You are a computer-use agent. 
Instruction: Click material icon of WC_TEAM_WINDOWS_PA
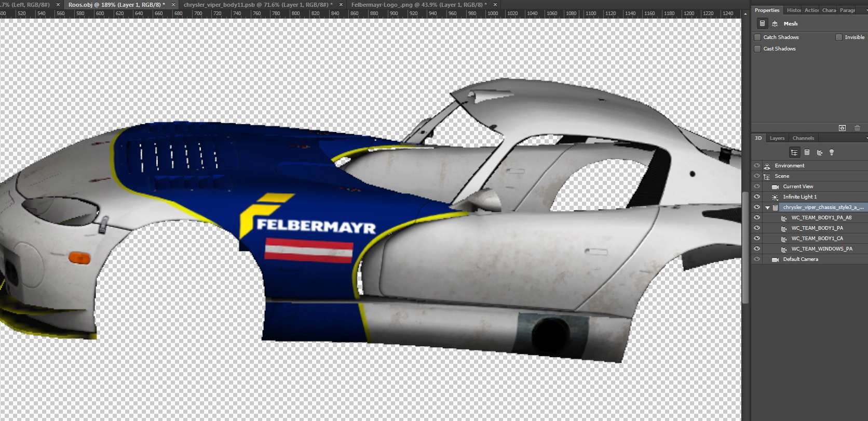(784, 249)
